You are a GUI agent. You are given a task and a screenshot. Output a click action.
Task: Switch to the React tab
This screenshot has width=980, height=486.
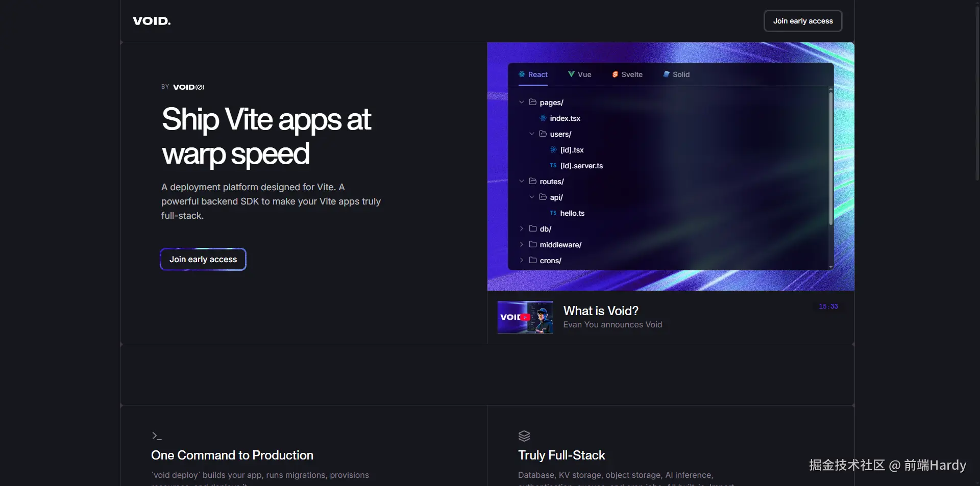533,74
